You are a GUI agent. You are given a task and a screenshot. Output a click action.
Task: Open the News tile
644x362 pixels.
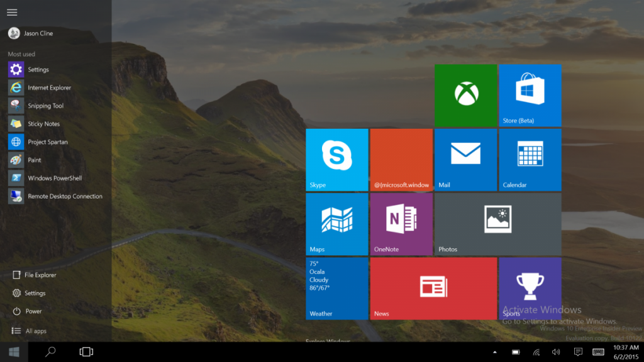[x=433, y=288]
